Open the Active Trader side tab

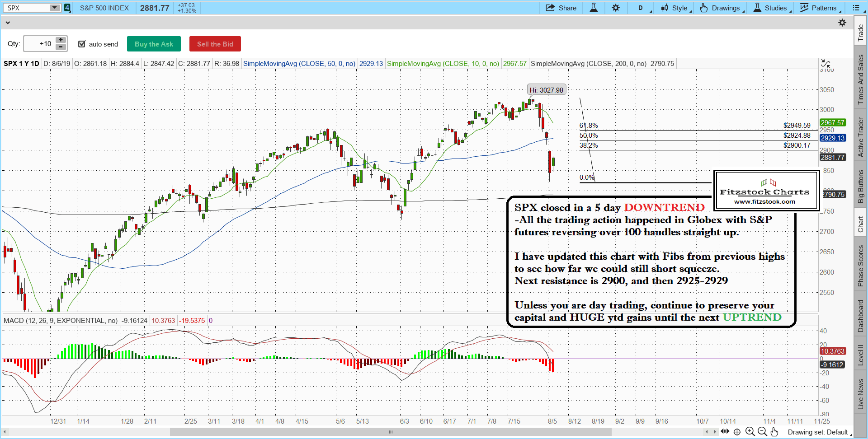coord(860,137)
